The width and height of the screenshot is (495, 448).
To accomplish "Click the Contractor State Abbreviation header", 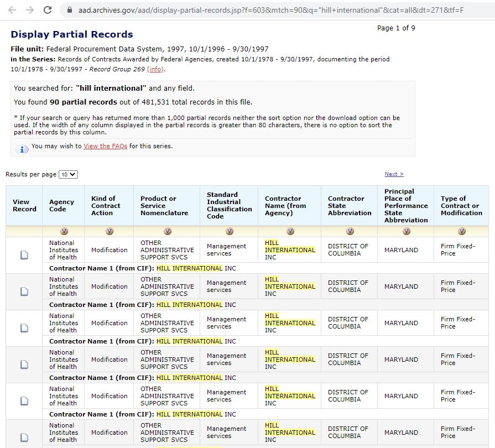I will point(350,206).
